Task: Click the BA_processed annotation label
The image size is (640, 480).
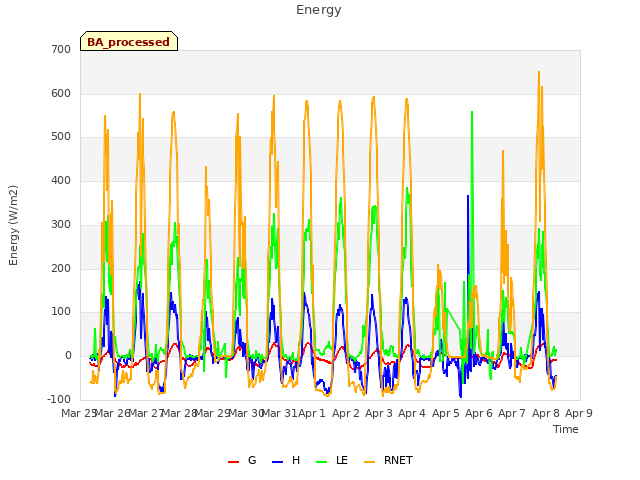Action: click(x=129, y=41)
